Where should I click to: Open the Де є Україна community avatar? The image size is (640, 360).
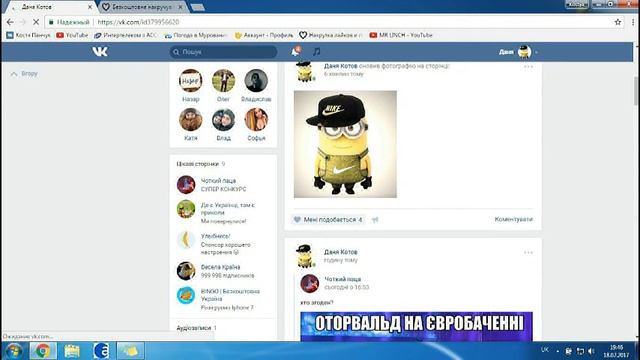click(x=186, y=209)
